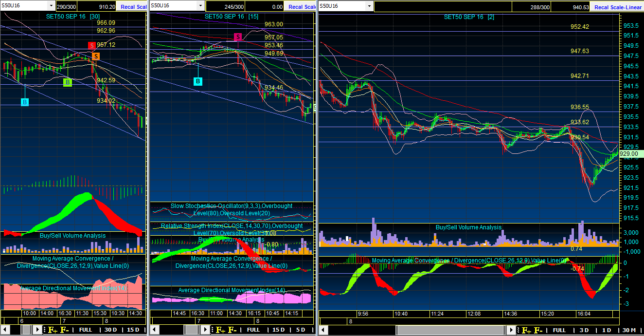Viewport: 644px width, 336px height.
Task: Click F- zoom-out icon in 30-minute chart
Action: click(x=64, y=330)
